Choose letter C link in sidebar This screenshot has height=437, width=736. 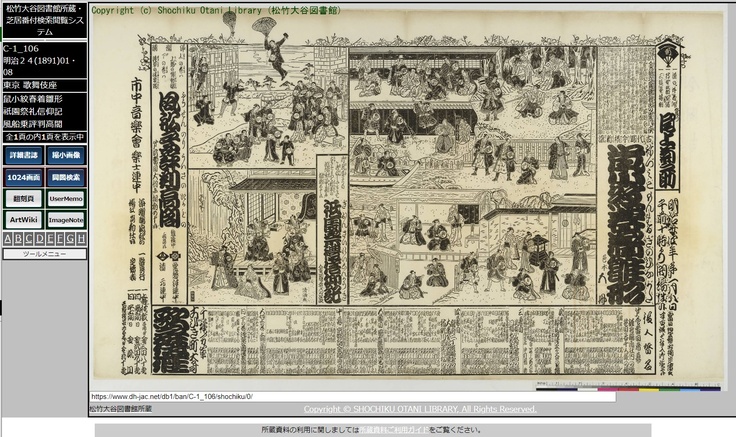[28, 240]
